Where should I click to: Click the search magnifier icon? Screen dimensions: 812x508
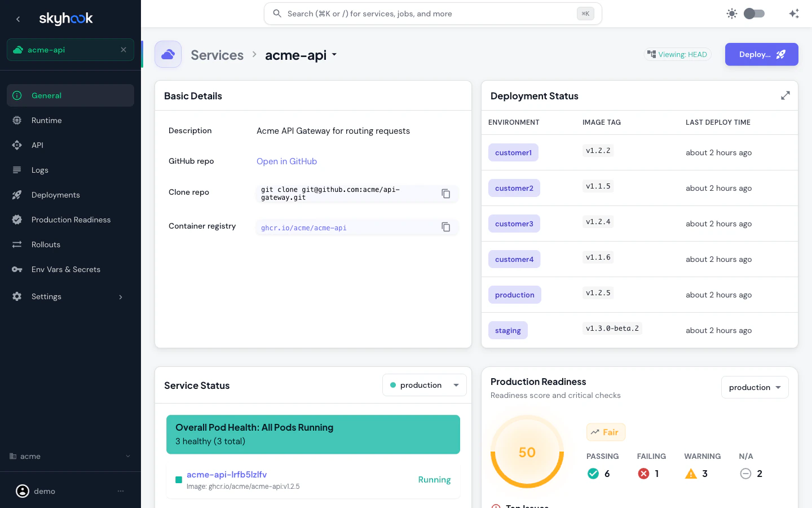[277, 14]
